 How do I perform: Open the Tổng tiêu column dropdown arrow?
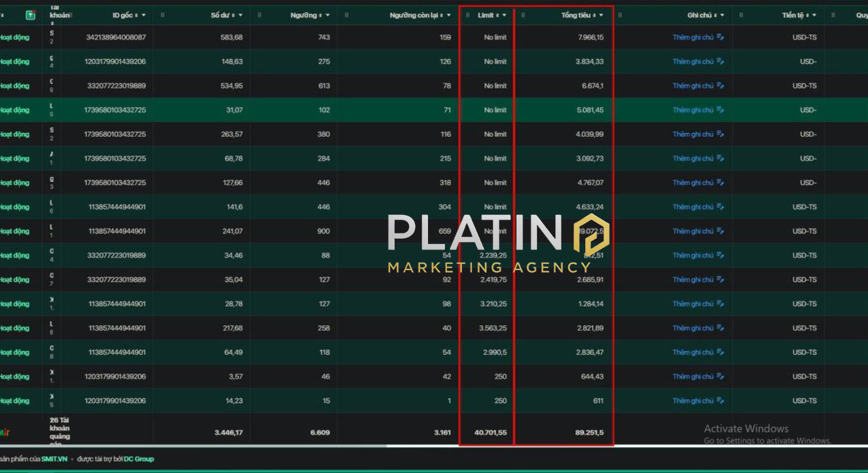click(601, 15)
